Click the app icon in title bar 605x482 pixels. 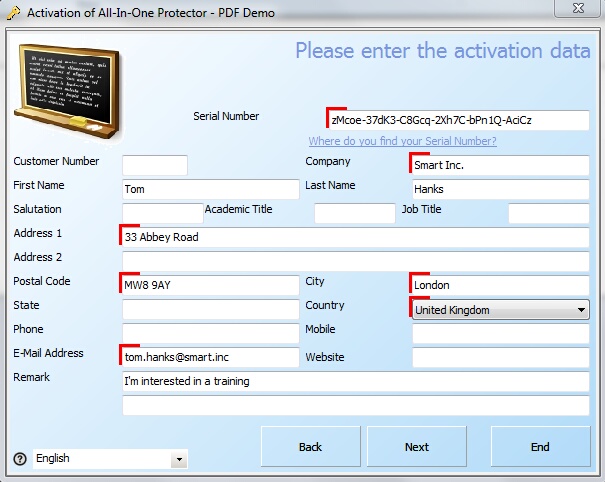coord(12,14)
